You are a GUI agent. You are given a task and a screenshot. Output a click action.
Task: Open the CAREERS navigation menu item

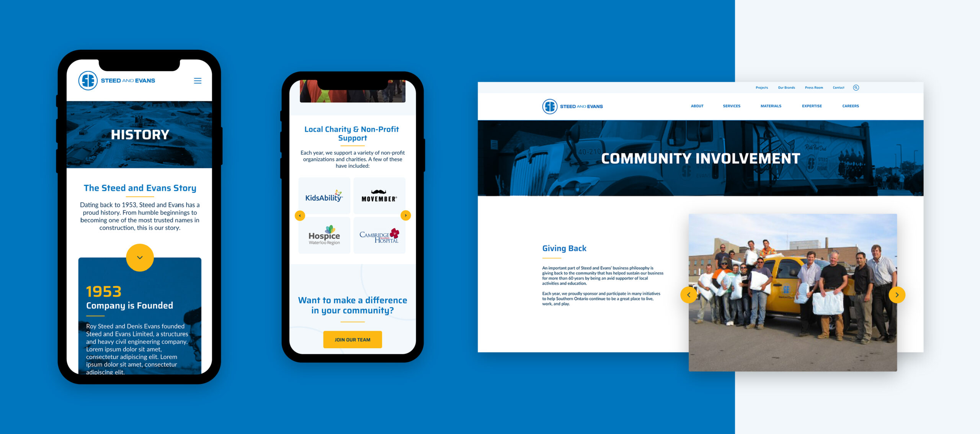(x=851, y=106)
